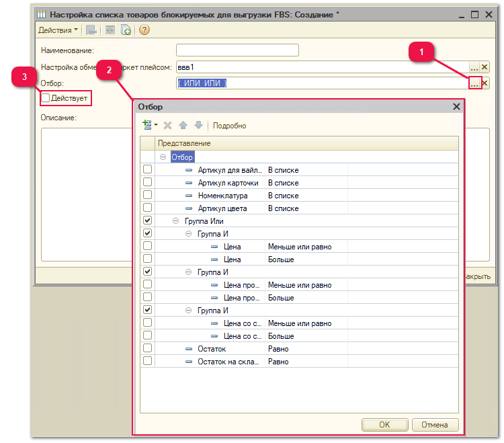The width and height of the screenshot is (504, 443).
Task: Click the Цена со с... label with Меньше или равно
Action: click(x=243, y=323)
